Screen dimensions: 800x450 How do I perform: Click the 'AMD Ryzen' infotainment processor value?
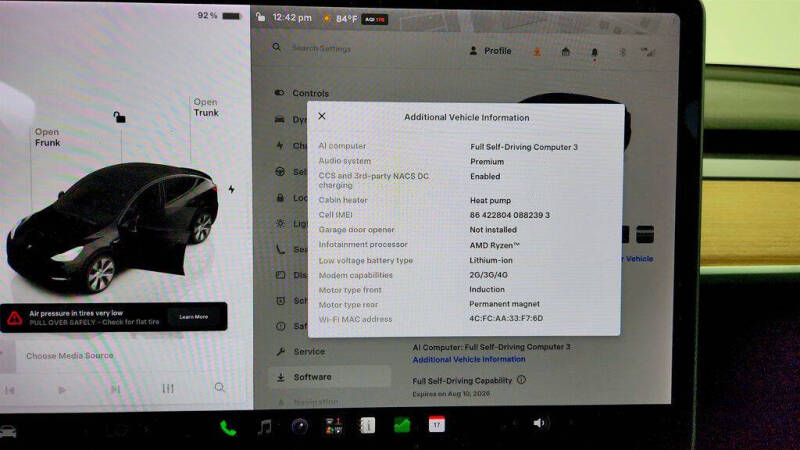pos(494,245)
